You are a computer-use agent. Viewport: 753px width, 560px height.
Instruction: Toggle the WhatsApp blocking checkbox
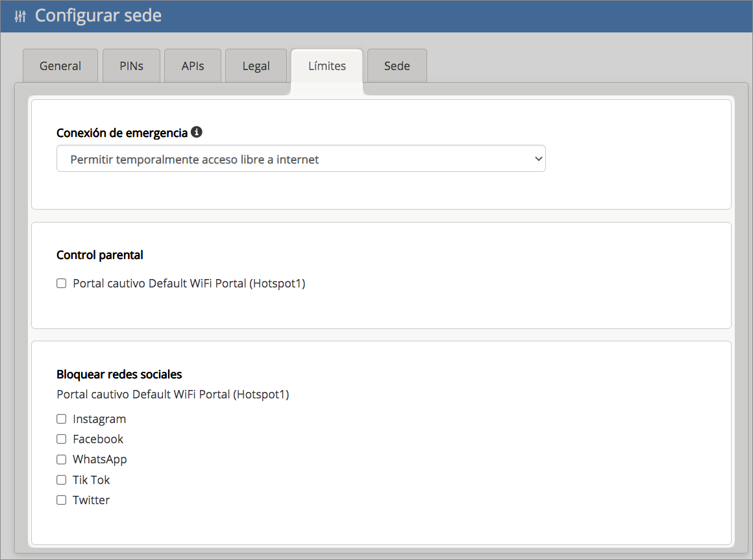pos(62,459)
